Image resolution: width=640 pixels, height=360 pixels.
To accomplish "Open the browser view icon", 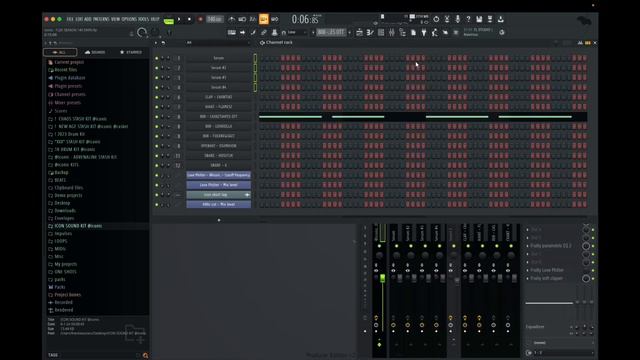I will pos(402,32).
